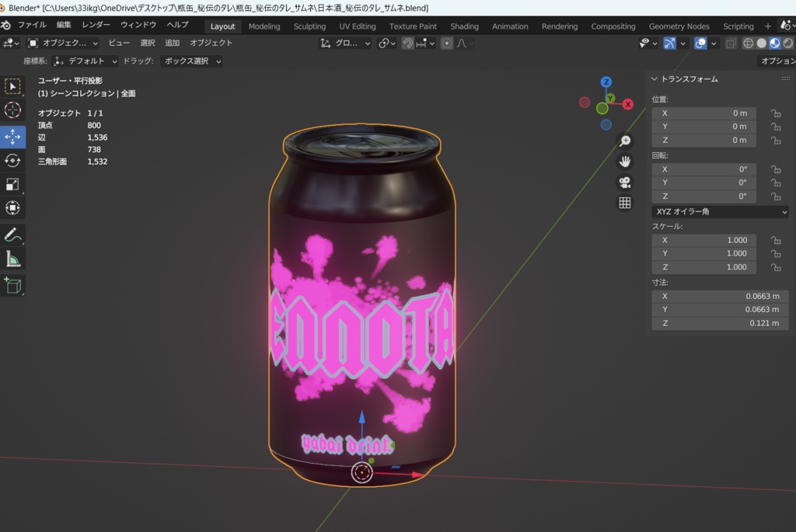Select the Measure tool

(x=12, y=259)
